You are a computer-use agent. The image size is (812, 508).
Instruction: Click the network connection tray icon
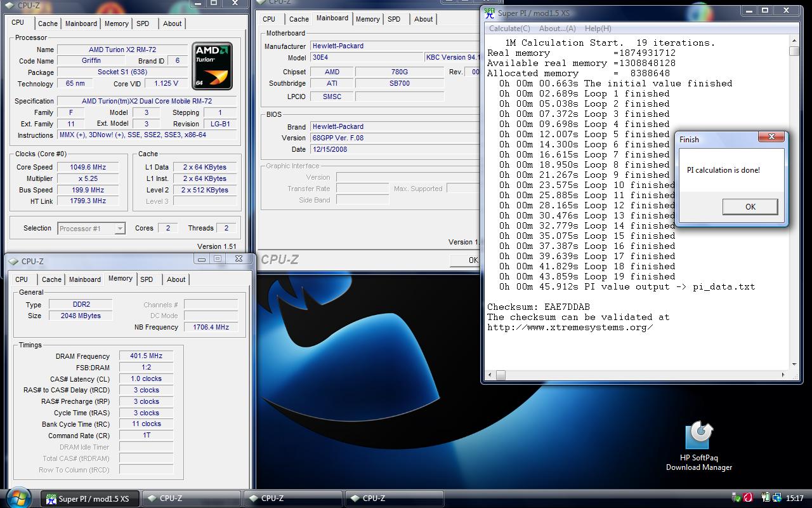pyautogui.click(x=777, y=498)
